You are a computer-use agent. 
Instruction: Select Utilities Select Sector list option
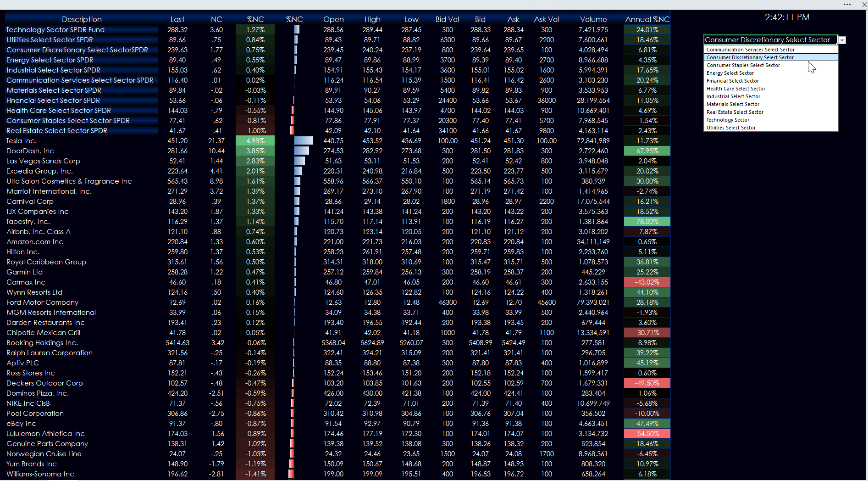(x=731, y=128)
